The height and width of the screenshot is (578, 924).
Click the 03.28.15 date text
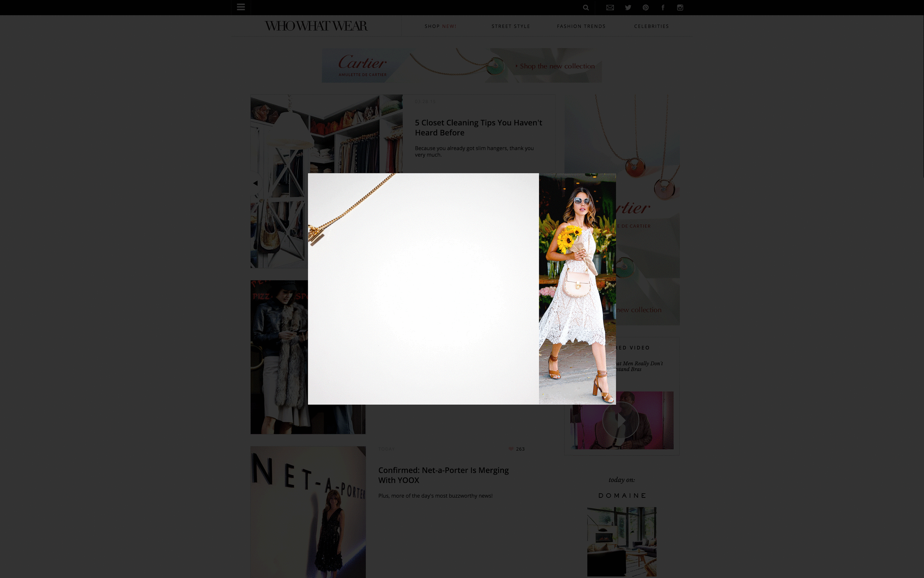[x=425, y=101]
